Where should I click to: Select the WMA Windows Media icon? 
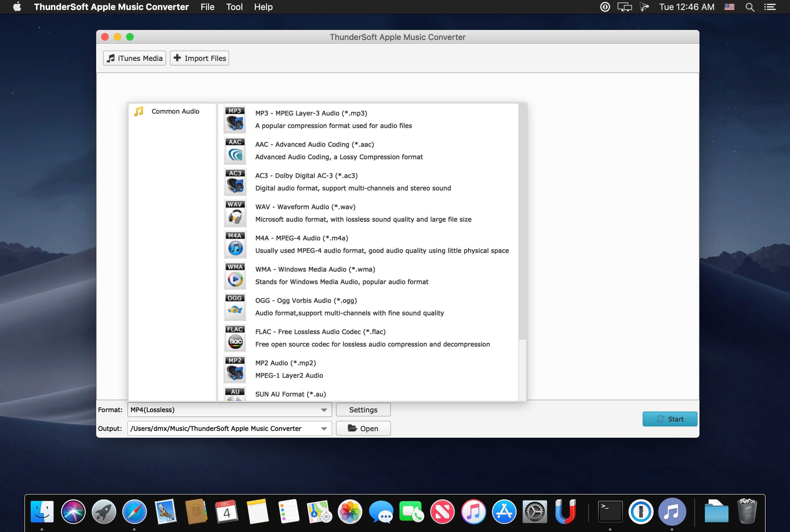pyautogui.click(x=235, y=275)
